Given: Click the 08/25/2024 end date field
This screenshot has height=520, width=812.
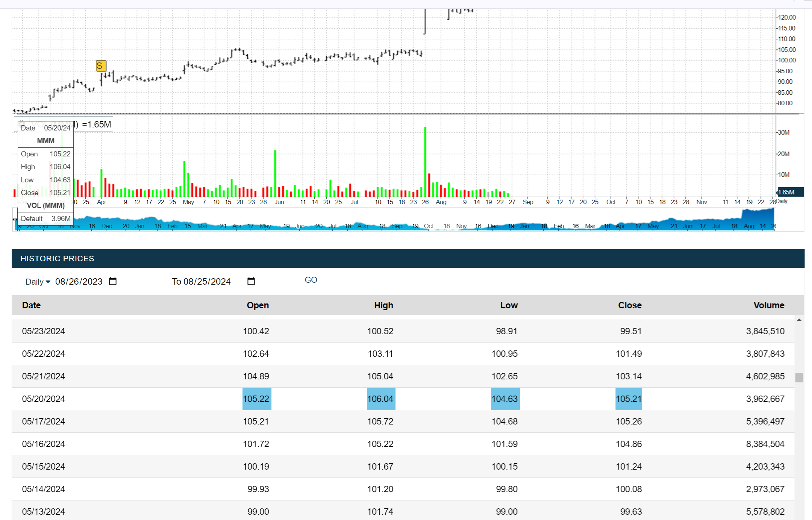Looking at the screenshot, I should click(x=207, y=282).
